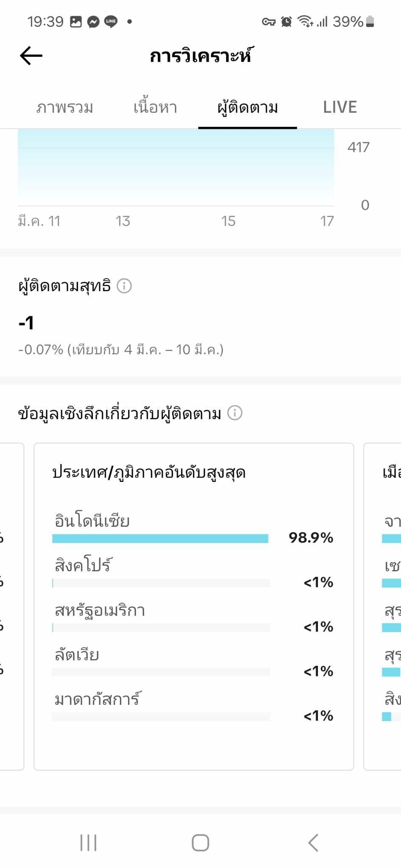Image resolution: width=401 pixels, height=868 pixels.
Task: Tap the back arrow in the header
Action: tap(31, 56)
